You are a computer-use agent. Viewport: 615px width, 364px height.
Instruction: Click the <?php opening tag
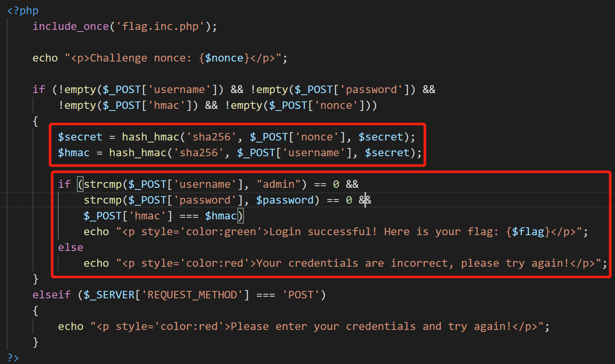point(23,10)
